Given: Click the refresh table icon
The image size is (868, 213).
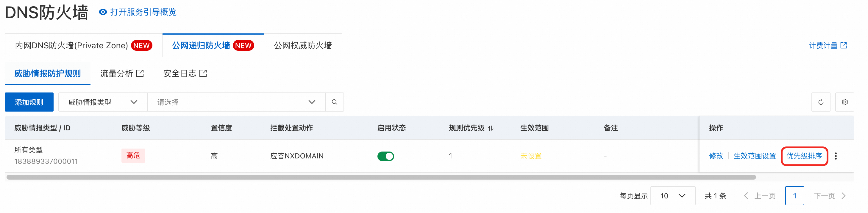Looking at the screenshot, I should pyautogui.click(x=821, y=102).
